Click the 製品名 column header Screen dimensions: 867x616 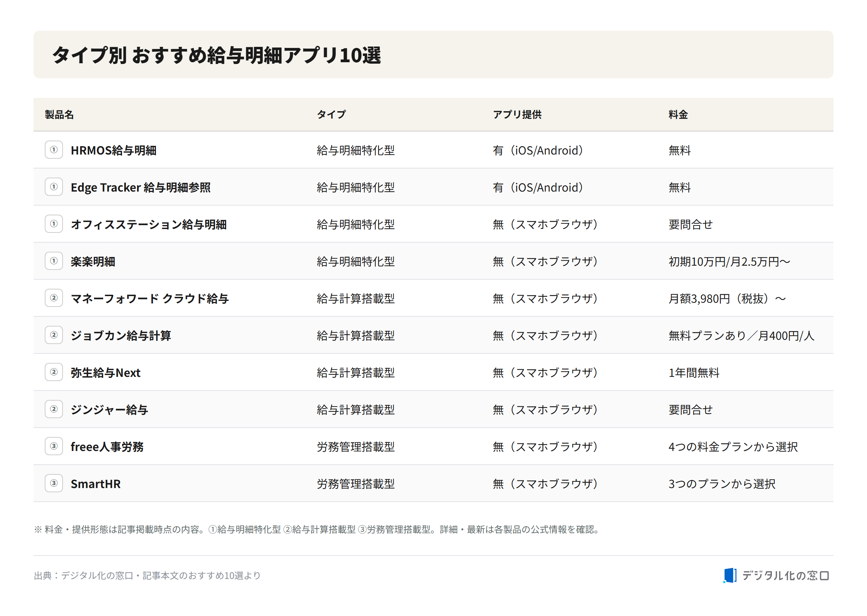(59, 115)
